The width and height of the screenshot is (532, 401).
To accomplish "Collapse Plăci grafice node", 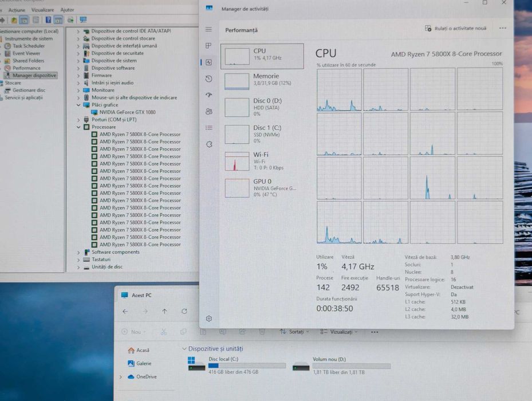I will click(x=78, y=105).
